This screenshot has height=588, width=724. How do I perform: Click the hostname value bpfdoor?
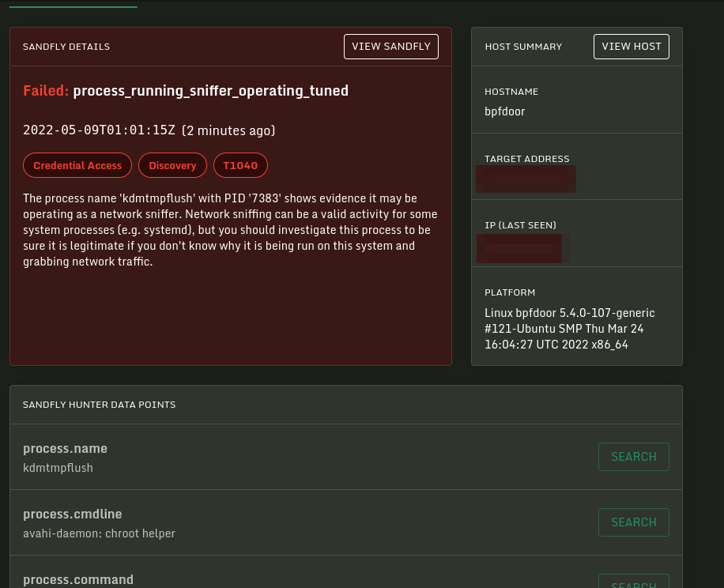point(505,111)
